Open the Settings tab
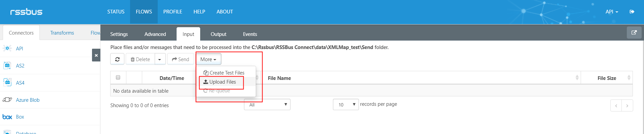644x134 pixels. coord(119,34)
